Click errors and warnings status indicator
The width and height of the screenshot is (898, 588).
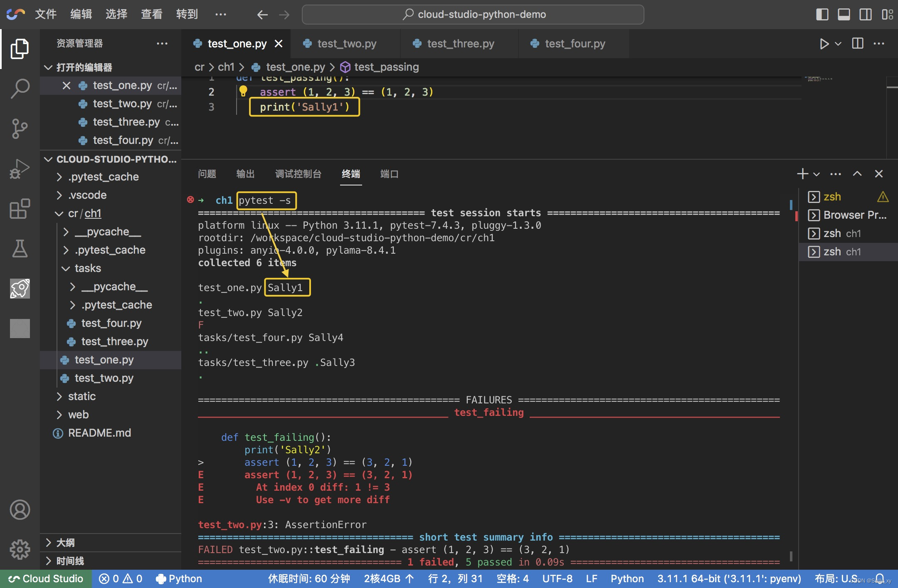[121, 579]
